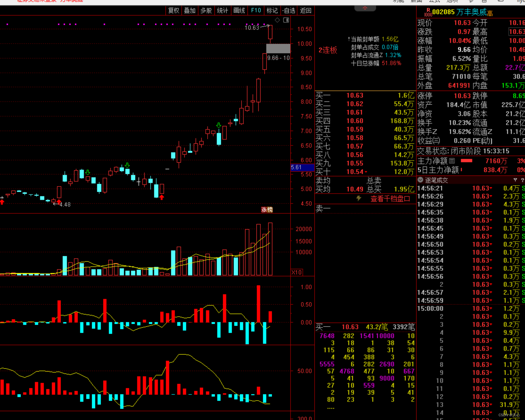The width and height of the screenshot is (525, 420).
Task: Click the 31.9万 trade volume entry
Action: [x=510, y=405]
